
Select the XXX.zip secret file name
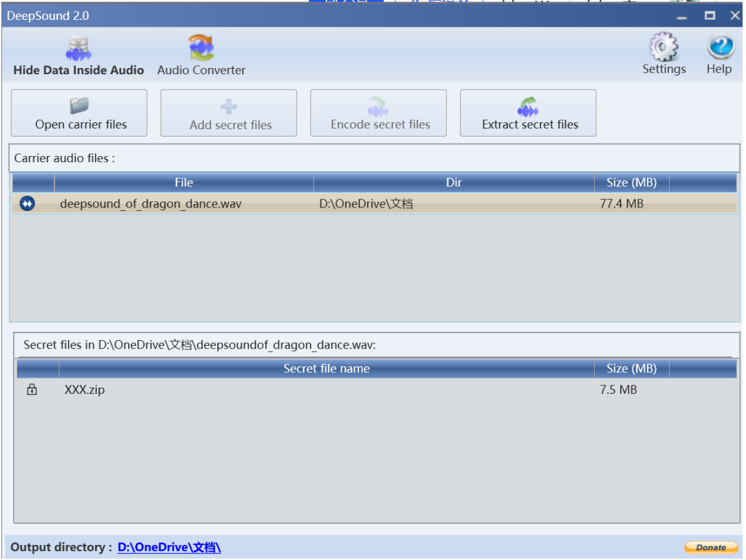point(85,390)
